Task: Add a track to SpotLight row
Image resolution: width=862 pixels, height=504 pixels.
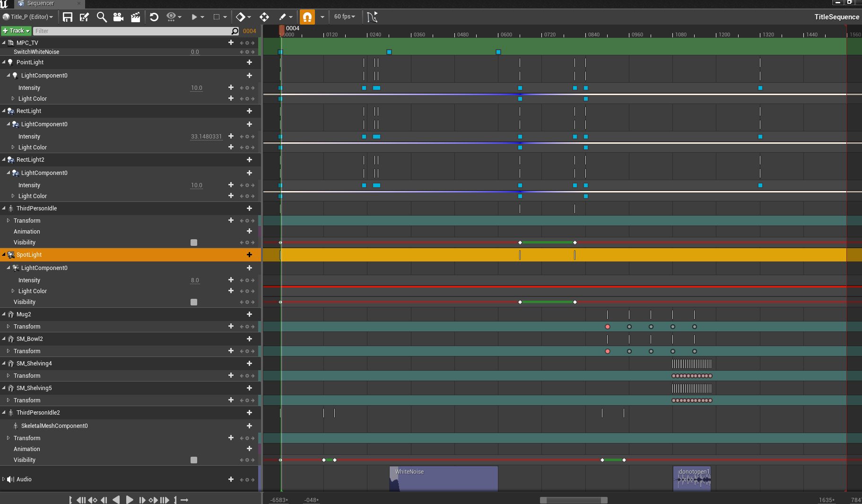Action: pos(249,255)
